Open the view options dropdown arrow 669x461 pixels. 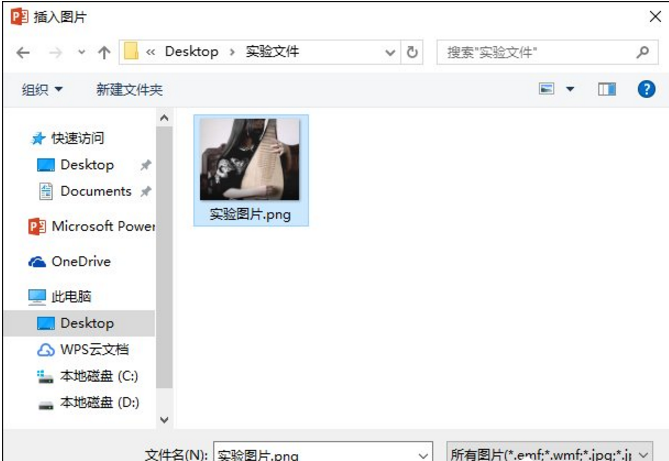pyautogui.click(x=570, y=89)
